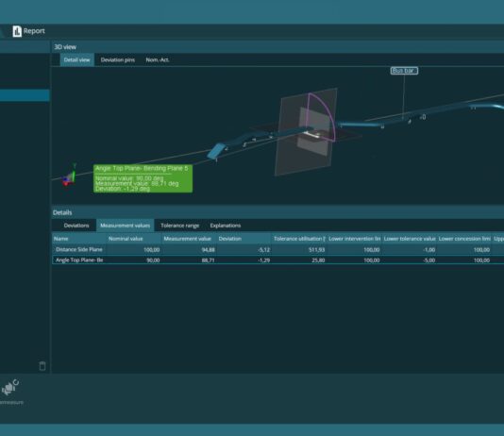Viewport: 504px width, 436px height.
Task: Select the Detail view tab
Action: click(x=76, y=59)
